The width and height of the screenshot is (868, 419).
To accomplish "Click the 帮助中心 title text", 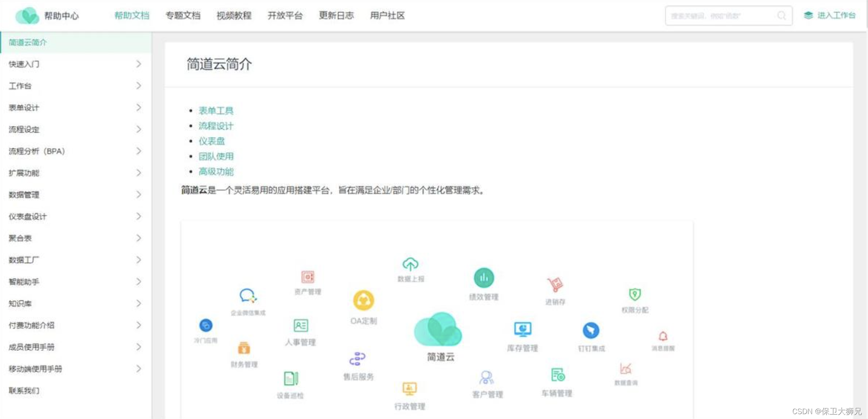I will tap(62, 16).
